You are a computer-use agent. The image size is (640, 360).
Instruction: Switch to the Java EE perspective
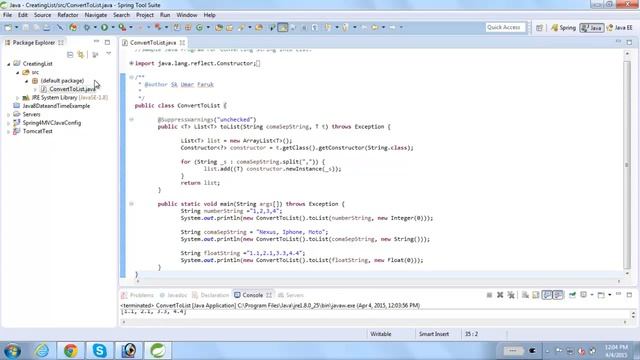pyautogui.click(x=620, y=28)
